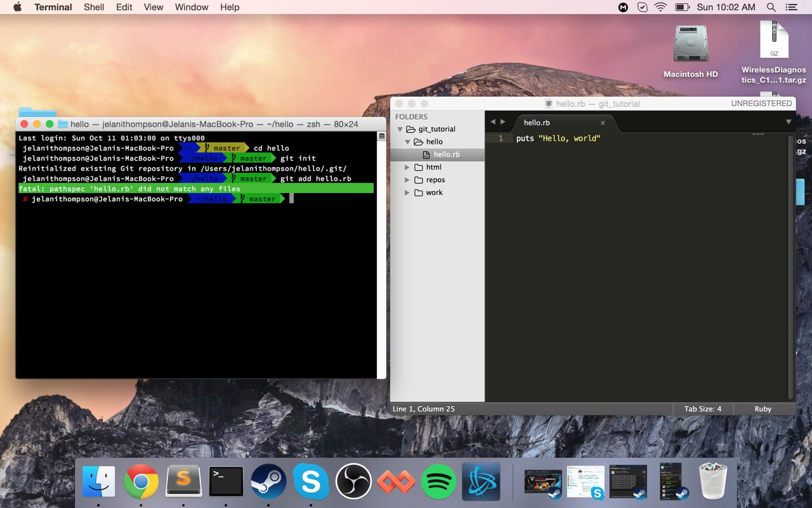Launch Finder from the Dock
Image resolution: width=812 pixels, height=508 pixels.
[x=99, y=481]
